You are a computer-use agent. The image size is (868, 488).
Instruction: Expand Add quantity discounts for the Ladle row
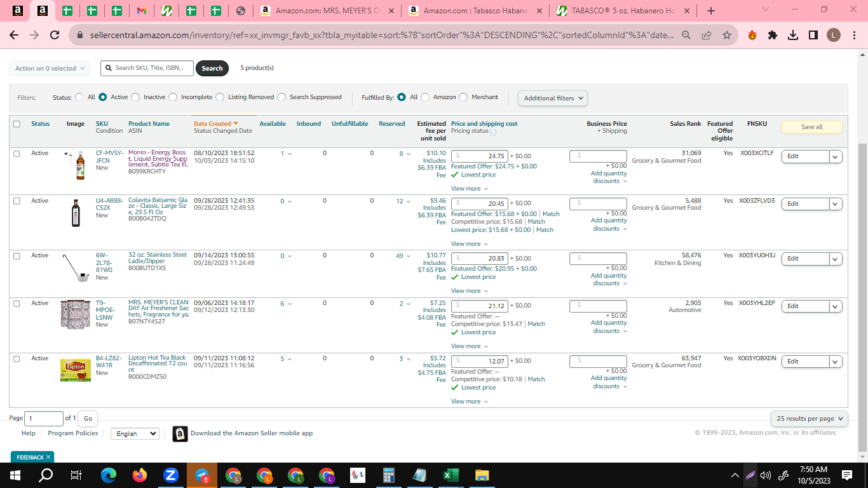[609, 280]
